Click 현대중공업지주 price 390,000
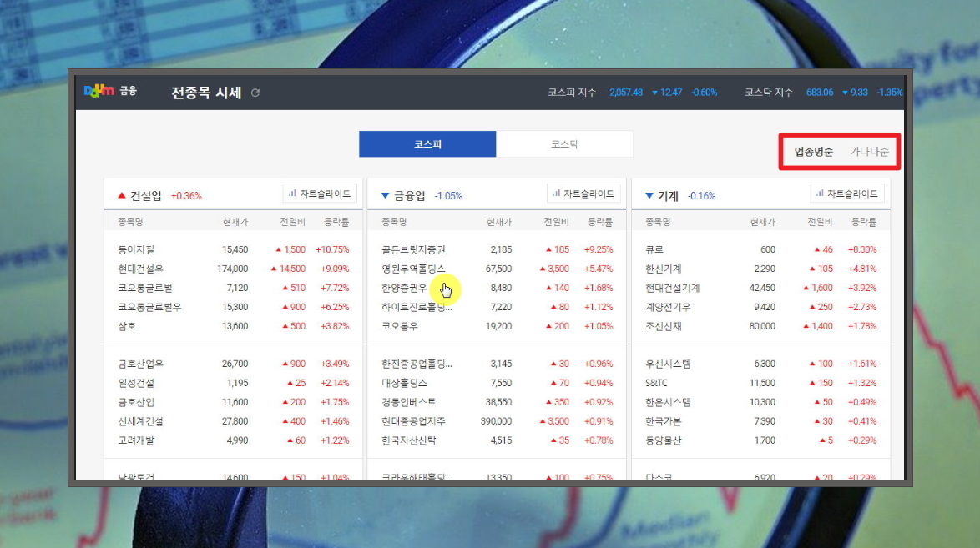Screen dimensions: 980x548 click(496, 421)
